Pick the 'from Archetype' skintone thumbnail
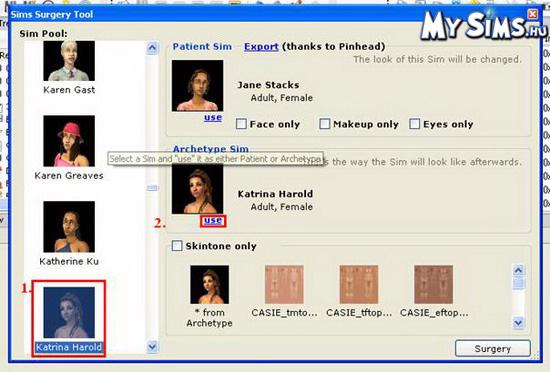 [x=210, y=284]
